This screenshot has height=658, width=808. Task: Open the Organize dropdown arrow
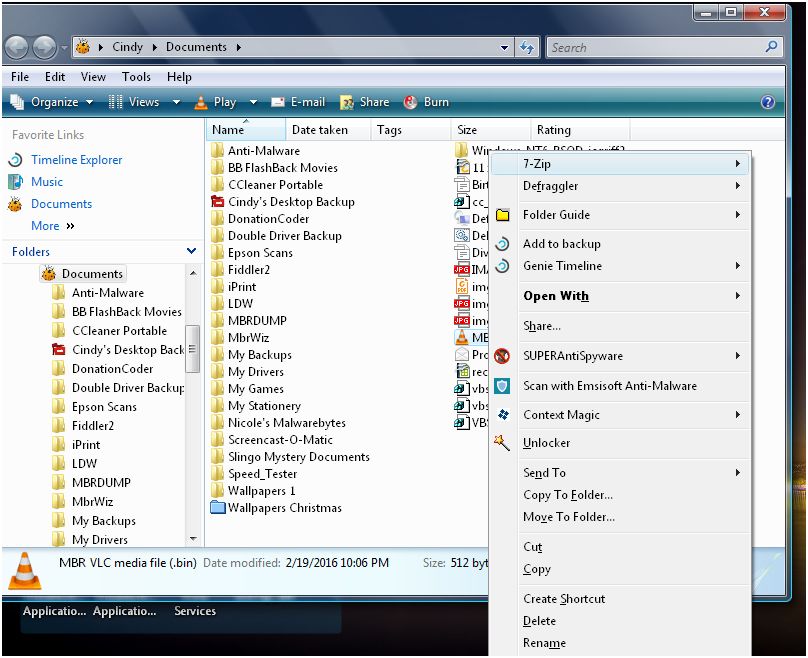[89, 103]
